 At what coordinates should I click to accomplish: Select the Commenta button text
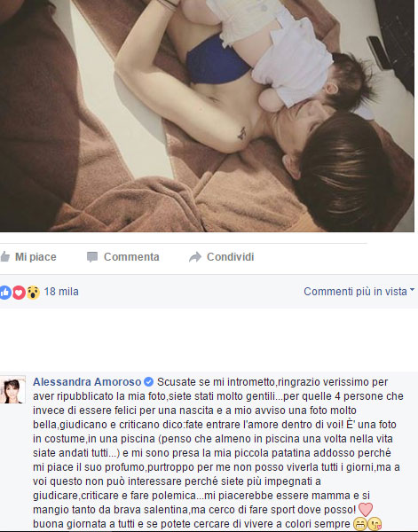(131, 257)
